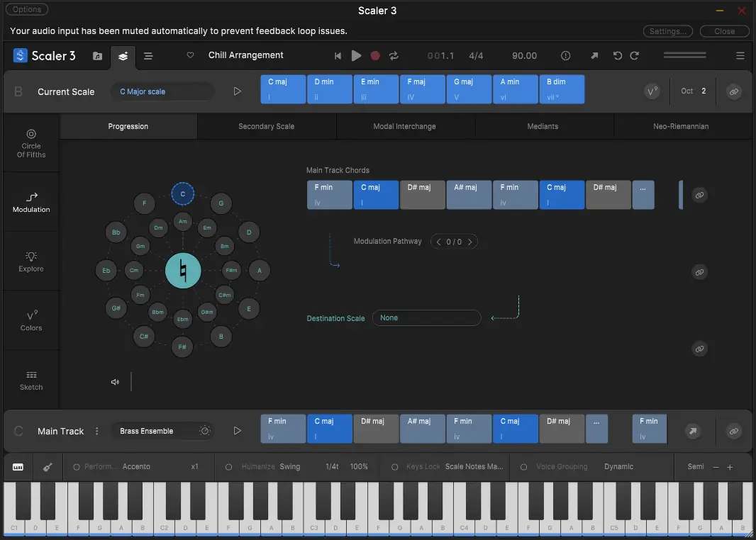This screenshot has width=756, height=540.
Task: Open the Sketch sidebar panel
Action: point(31,380)
